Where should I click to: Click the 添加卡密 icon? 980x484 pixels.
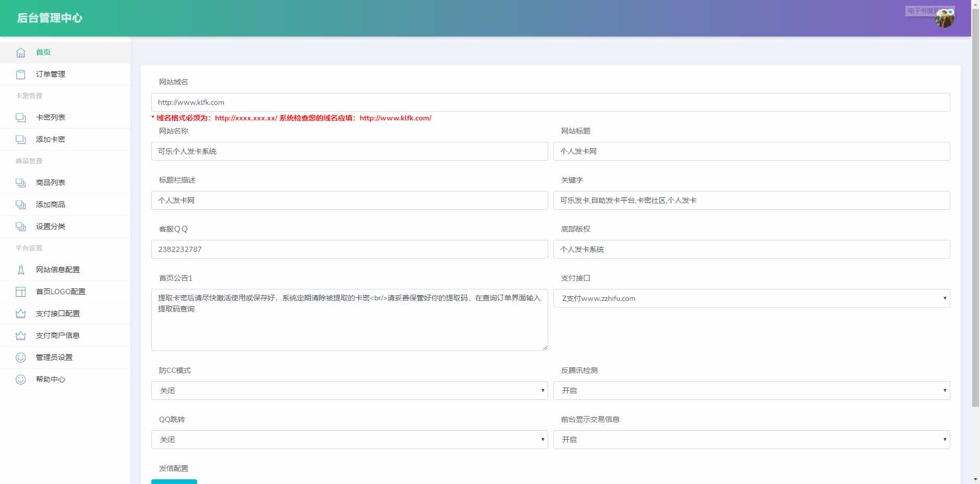tap(21, 139)
